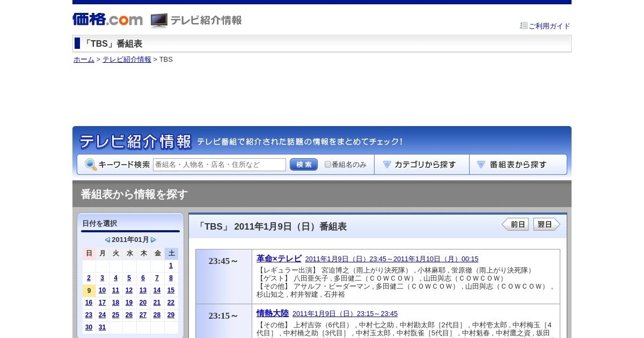Select January 3 in calendar
Image resolution: width=644 pixels, height=338 pixels.
103,278
